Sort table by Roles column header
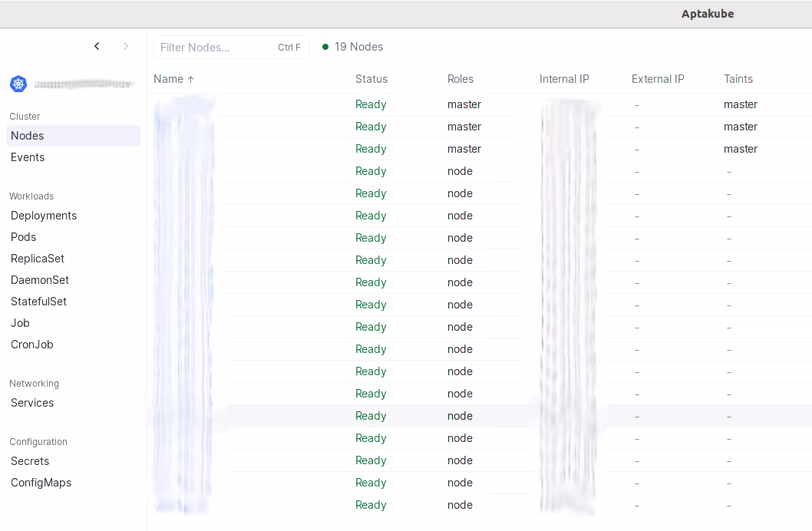812x531 pixels. pos(460,79)
